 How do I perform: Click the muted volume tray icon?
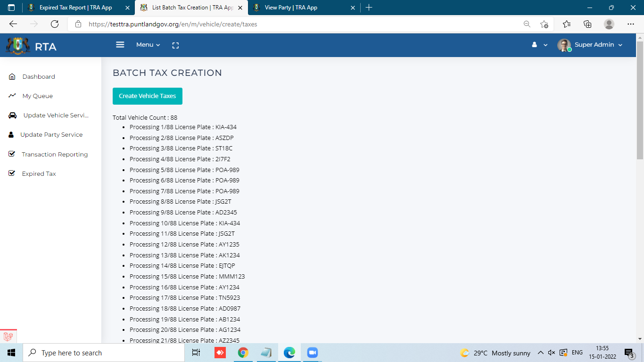point(552,353)
